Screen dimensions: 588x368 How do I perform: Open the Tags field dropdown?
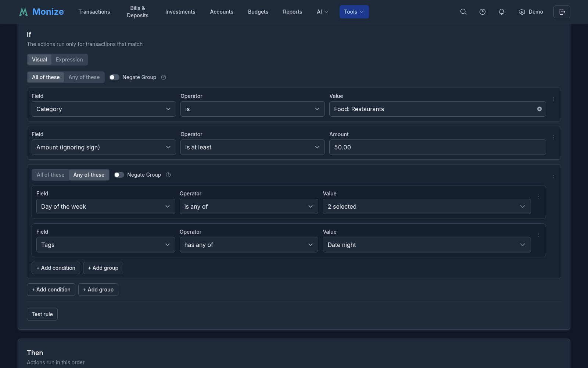[106, 245]
